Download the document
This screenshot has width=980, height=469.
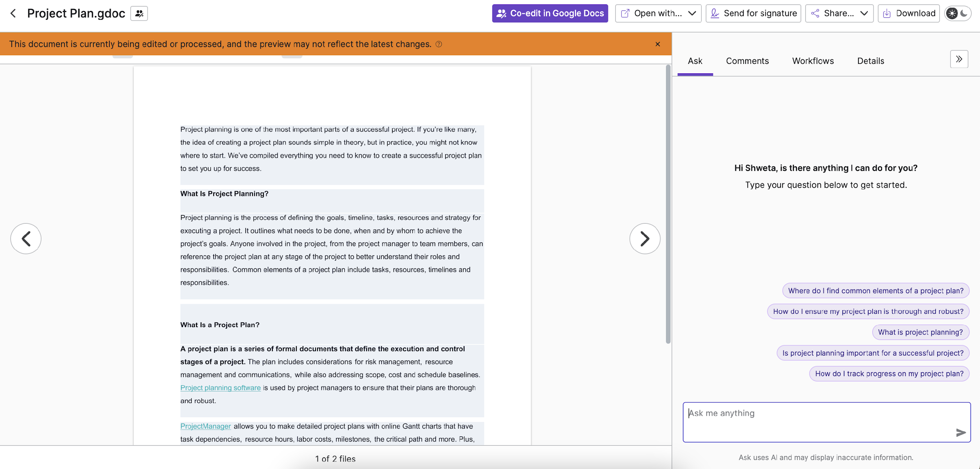pos(909,13)
